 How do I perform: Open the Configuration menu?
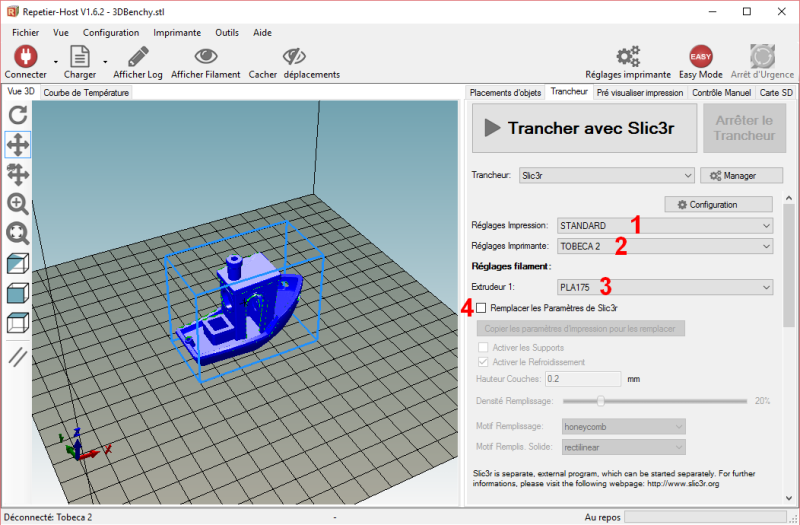(x=718, y=204)
